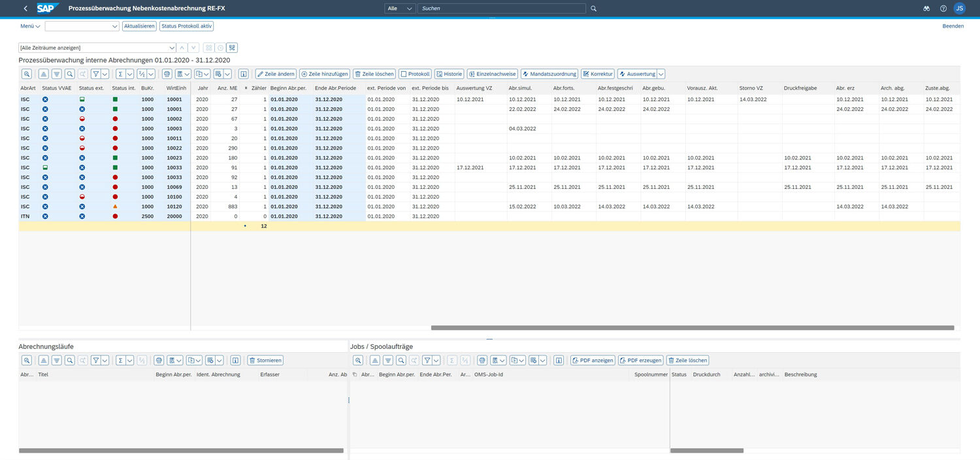
Task: Click the SAP back arrow icon
Action: [25, 8]
